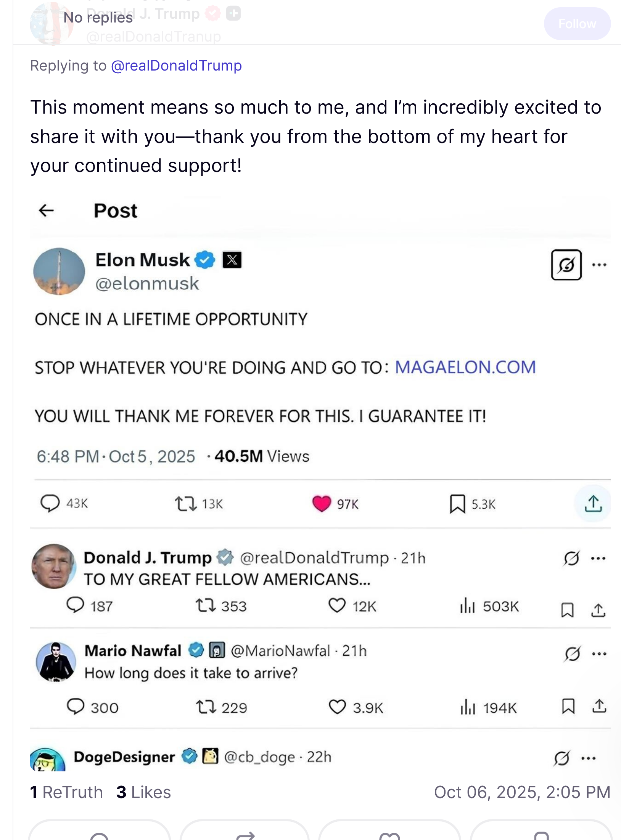Click the red heart showing 97K
Image resolution: width=621 pixels, height=840 pixels.
322,503
